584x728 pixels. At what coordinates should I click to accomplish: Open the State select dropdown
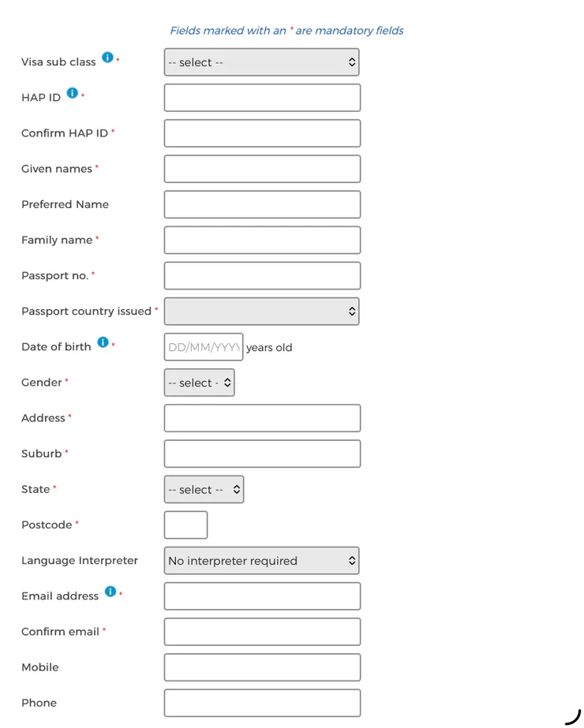(x=204, y=490)
